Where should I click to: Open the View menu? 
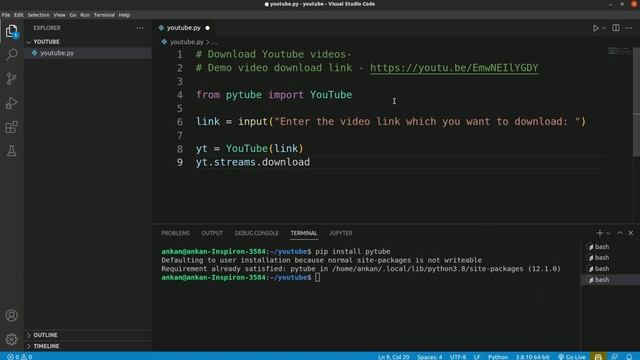[x=59, y=15]
